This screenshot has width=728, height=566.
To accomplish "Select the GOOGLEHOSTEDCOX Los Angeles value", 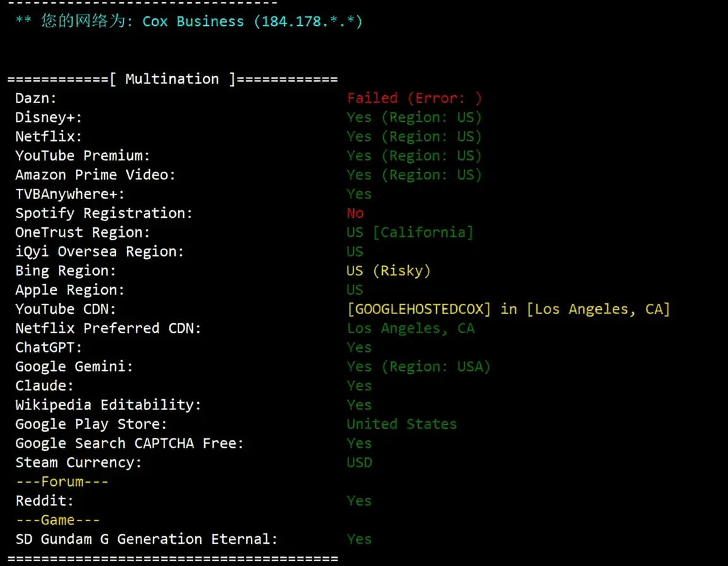I will tap(509, 309).
